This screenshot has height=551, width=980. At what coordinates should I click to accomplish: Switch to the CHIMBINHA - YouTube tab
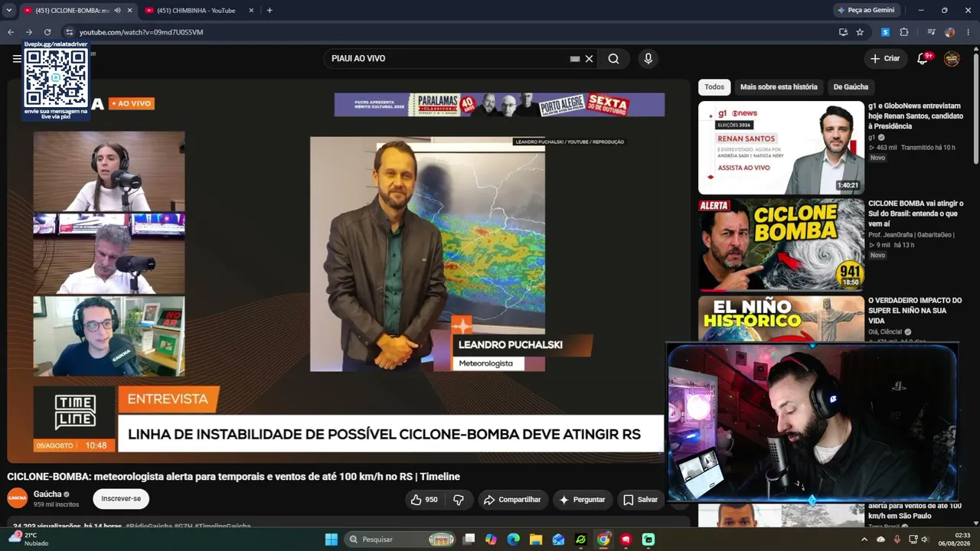pyautogui.click(x=195, y=11)
